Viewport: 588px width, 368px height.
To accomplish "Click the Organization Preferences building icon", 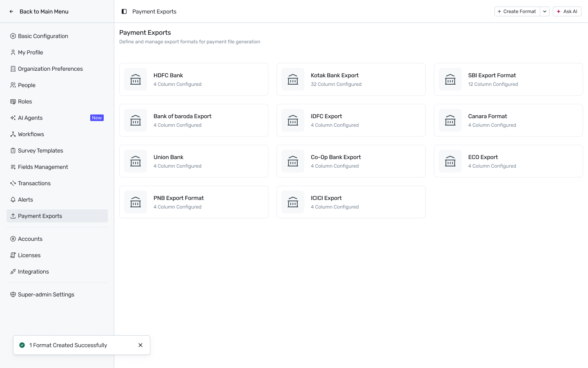I will (13, 69).
